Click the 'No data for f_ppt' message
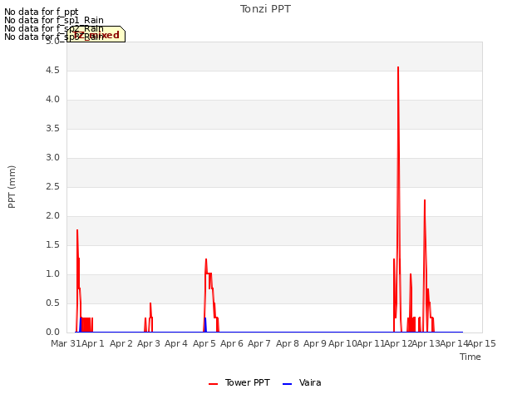This screenshot has width=532, height=399. point(42,12)
